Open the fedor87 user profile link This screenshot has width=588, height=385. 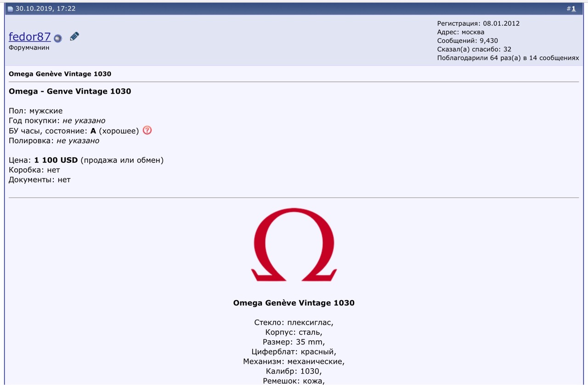tap(29, 37)
